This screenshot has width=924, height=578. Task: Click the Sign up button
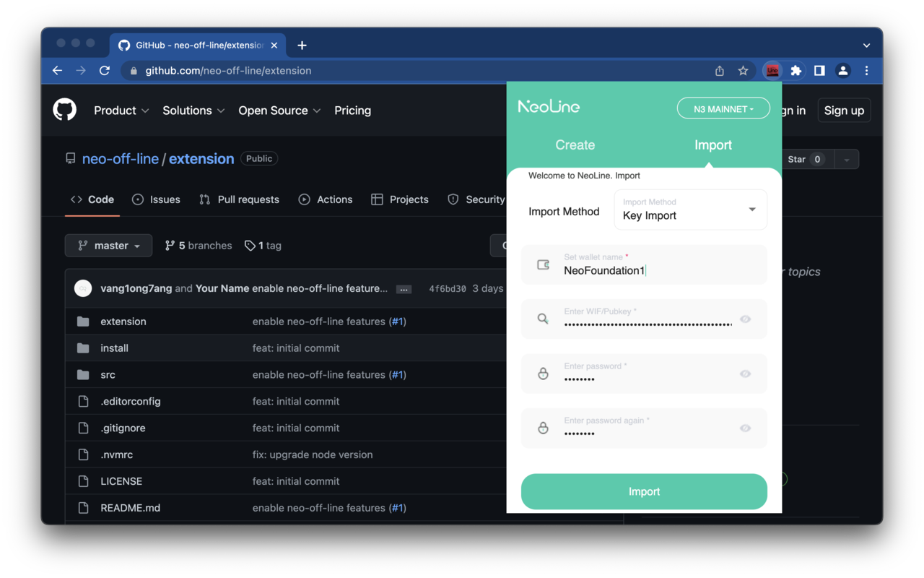tap(844, 111)
